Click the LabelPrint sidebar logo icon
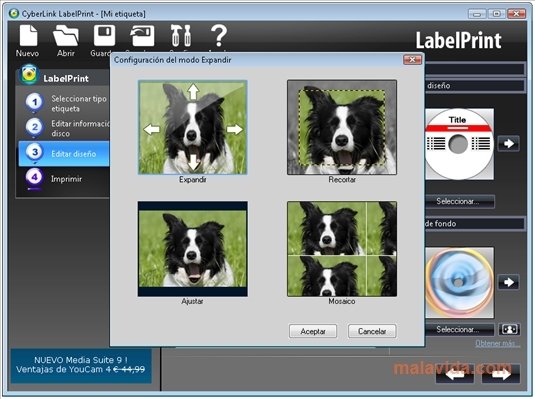Screen dimensions: 535x399 (29, 75)
